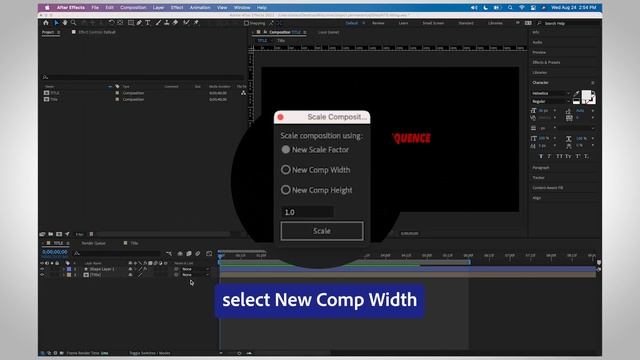640x360 pixels.
Task: Close the Scale Composition dialog
Action: tap(280, 117)
